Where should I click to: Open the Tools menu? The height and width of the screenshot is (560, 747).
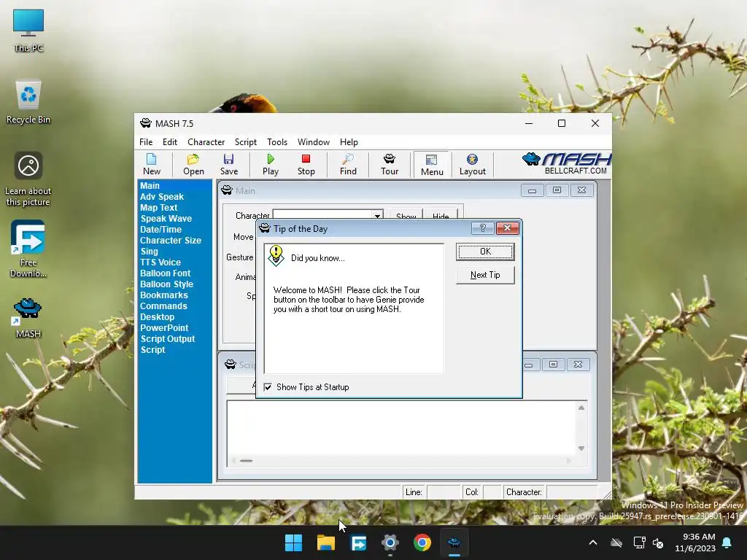pyautogui.click(x=276, y=142)
